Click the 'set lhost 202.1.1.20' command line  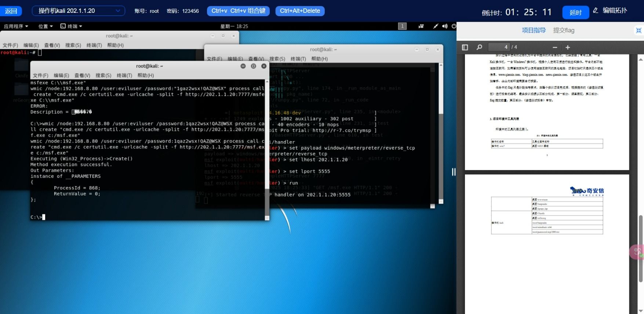pos(319,160)
